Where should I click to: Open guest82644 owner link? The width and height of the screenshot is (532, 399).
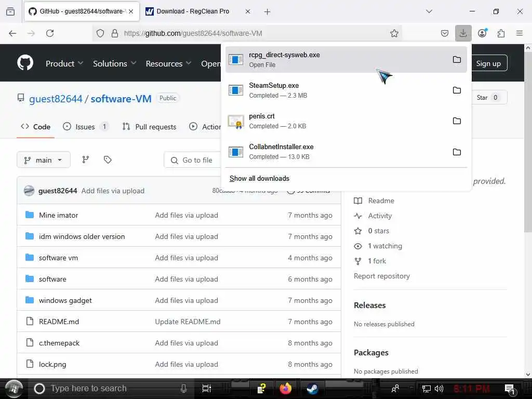click(x=56, y=99)
